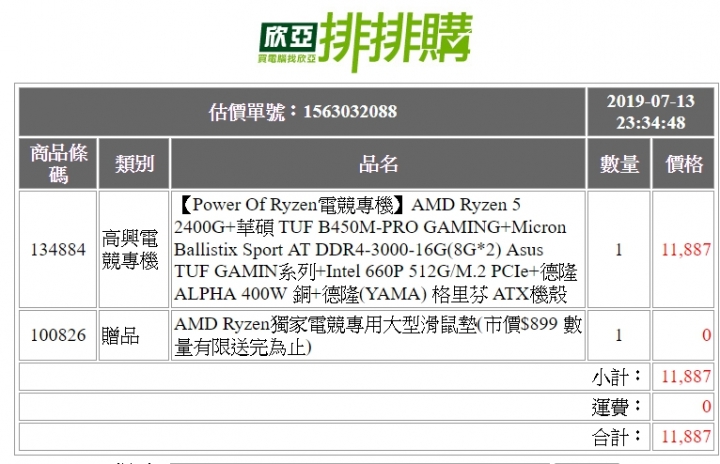Click quantity 1 in the 100826 row

(619, 335)
